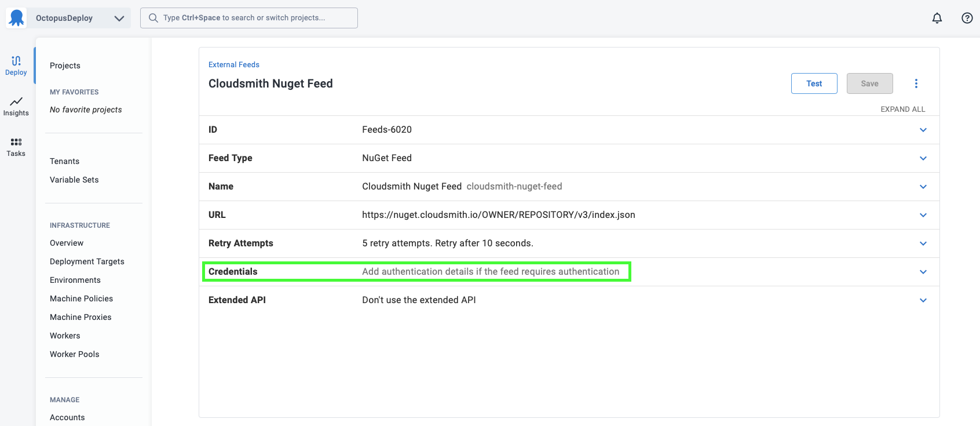Click "No favorite projects" text
980x426 pixels.
pos(86,110)
